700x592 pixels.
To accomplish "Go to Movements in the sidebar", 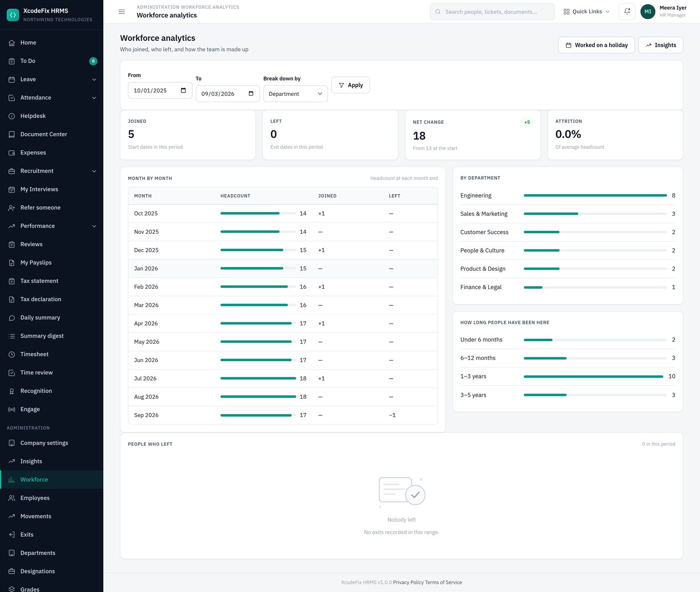I will pos(52,516).
